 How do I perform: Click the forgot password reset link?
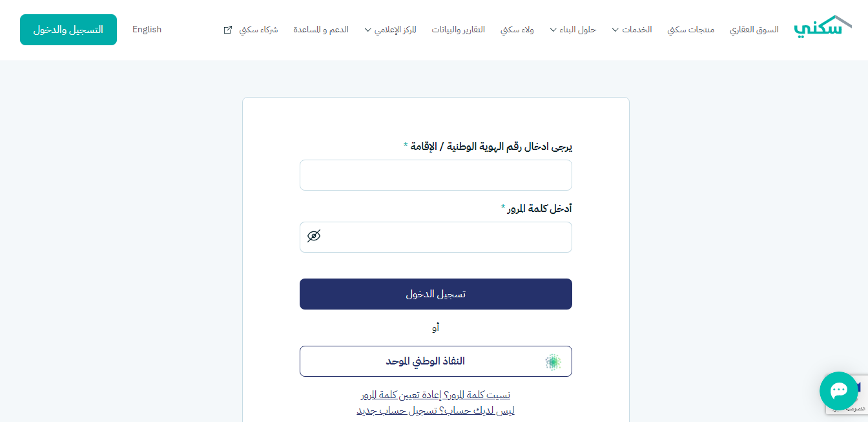(436, 395)
